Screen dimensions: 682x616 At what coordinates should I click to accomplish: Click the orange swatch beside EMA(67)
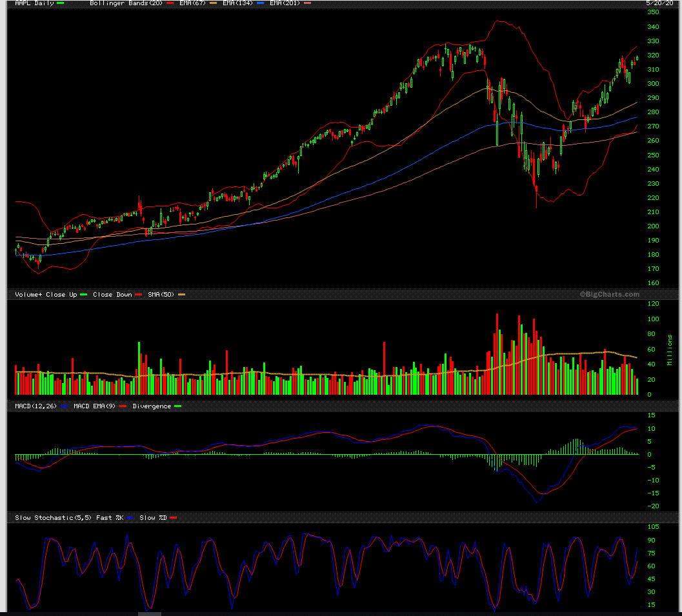coord(213,3)
